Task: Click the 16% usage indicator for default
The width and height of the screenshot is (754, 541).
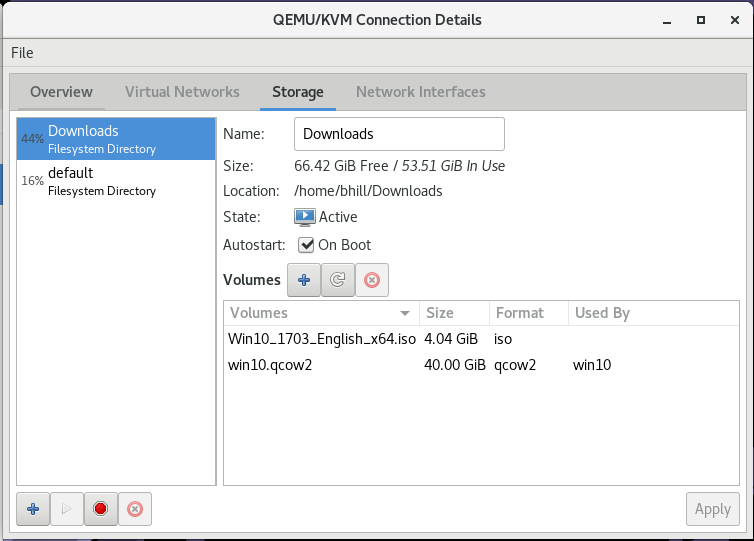Action: point(32,181)
